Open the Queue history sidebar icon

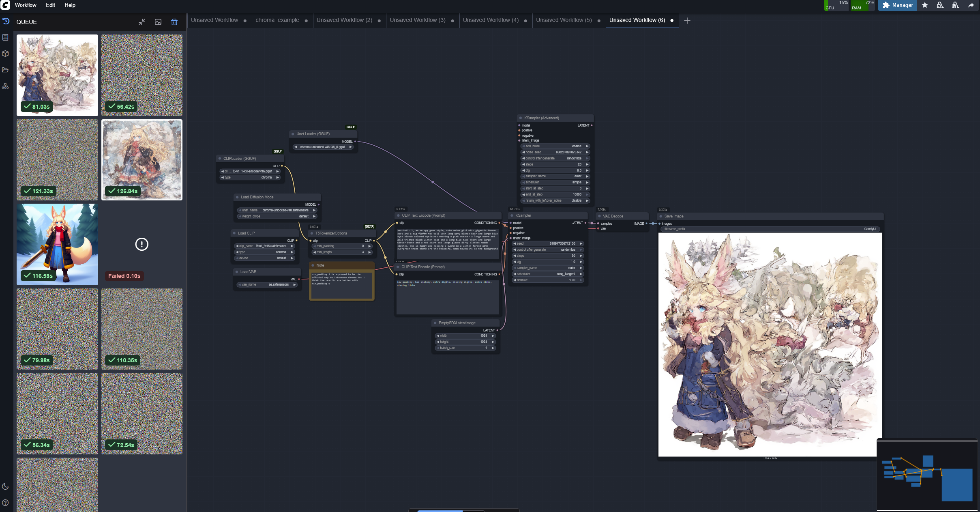tap(6, 21)
